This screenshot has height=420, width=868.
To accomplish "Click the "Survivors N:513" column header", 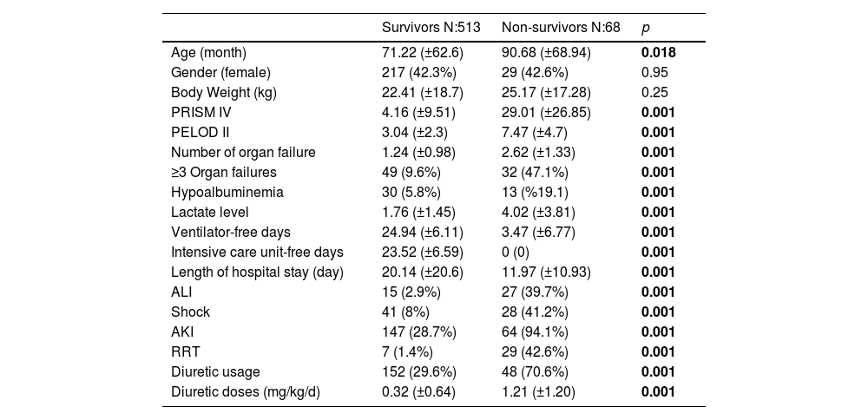I will (x=431, y=27).
